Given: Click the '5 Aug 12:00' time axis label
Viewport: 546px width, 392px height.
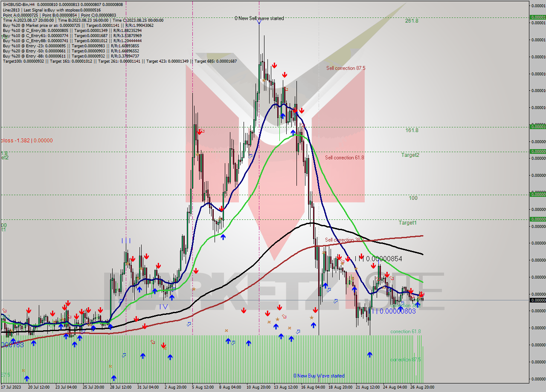Looking at the screenshot, I should pyautogui.click(x=203, y=387).
